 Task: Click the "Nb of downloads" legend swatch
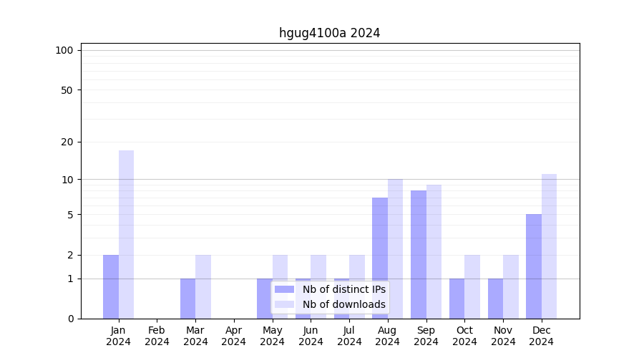284,304
